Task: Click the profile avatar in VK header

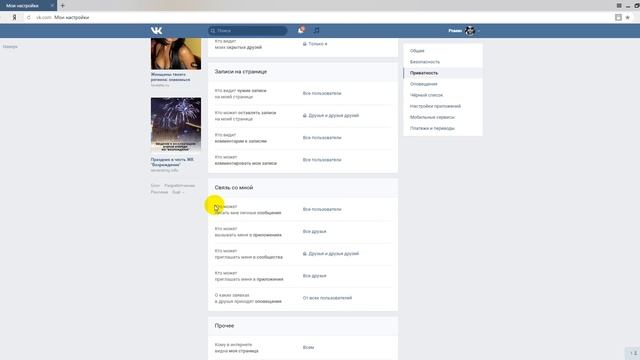Action: point(470,31)
